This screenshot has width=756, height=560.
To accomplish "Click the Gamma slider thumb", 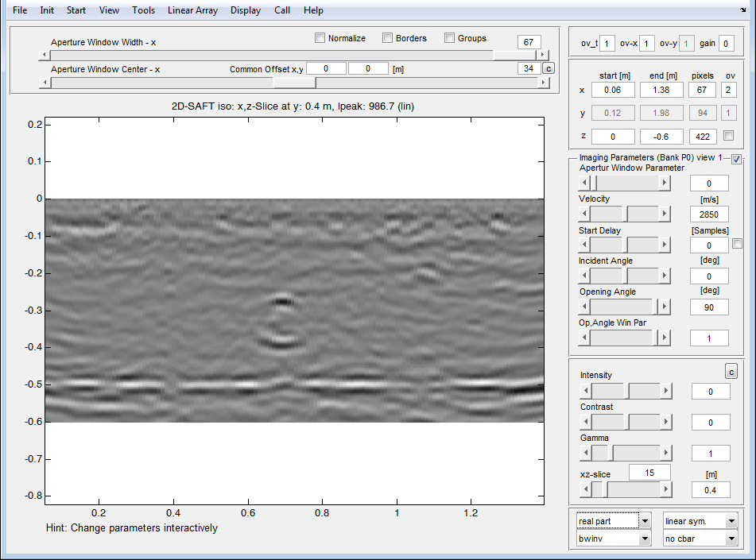I will click(x=611, y=453).
